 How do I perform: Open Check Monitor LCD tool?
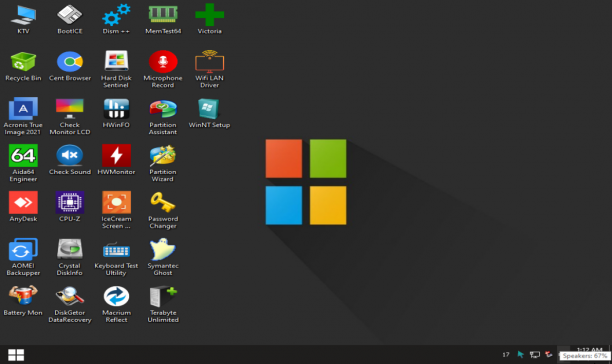coord(69,116)
